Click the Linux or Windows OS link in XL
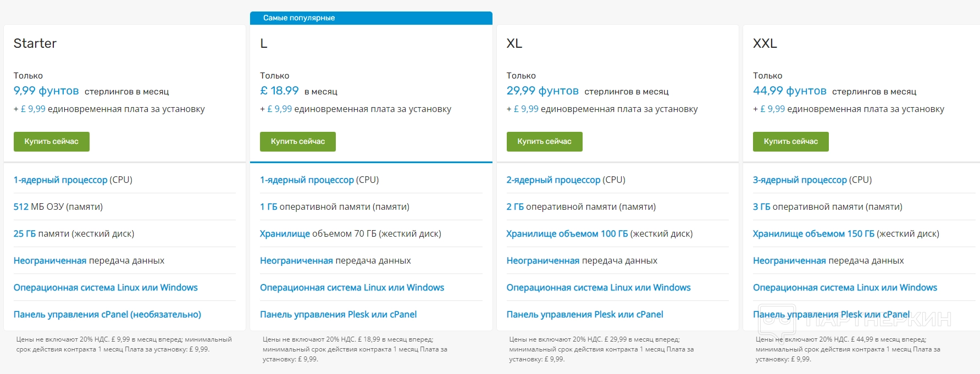Screen dimensions: 980x374 [598, 288]
